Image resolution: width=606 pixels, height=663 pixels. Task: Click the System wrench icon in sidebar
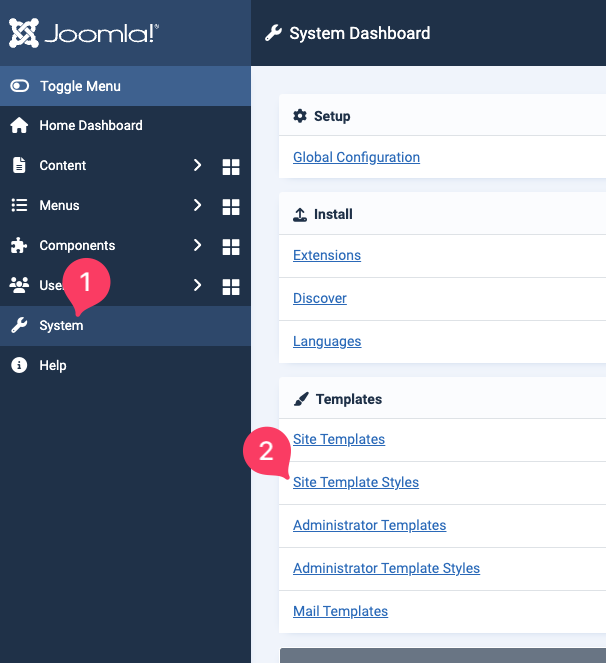click(x=19, y=326)
